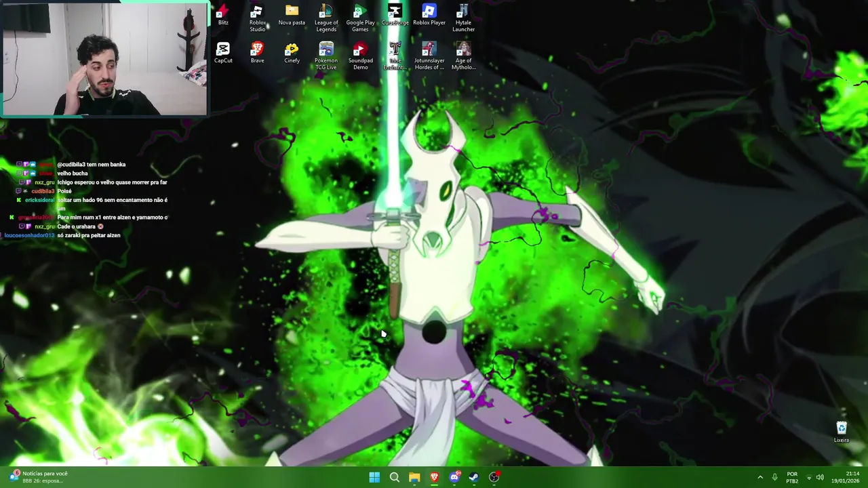Open Steam from the taskbar
868x488 pixels.
click(x=474, y=477)
